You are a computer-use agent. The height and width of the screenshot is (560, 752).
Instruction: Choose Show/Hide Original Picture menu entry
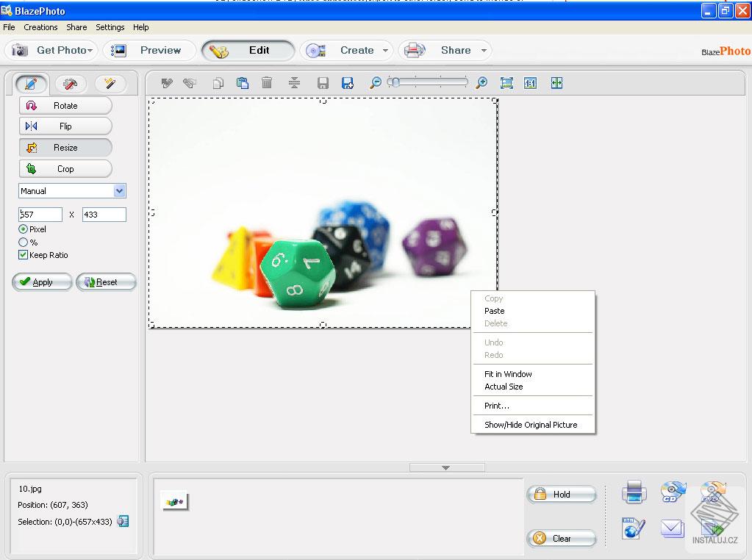click(533, 425)
